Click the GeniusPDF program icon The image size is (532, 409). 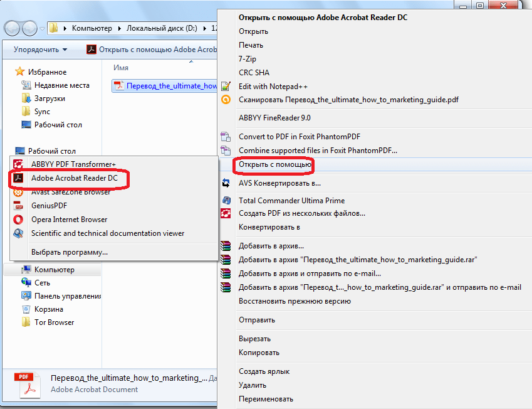click(18, 206)
